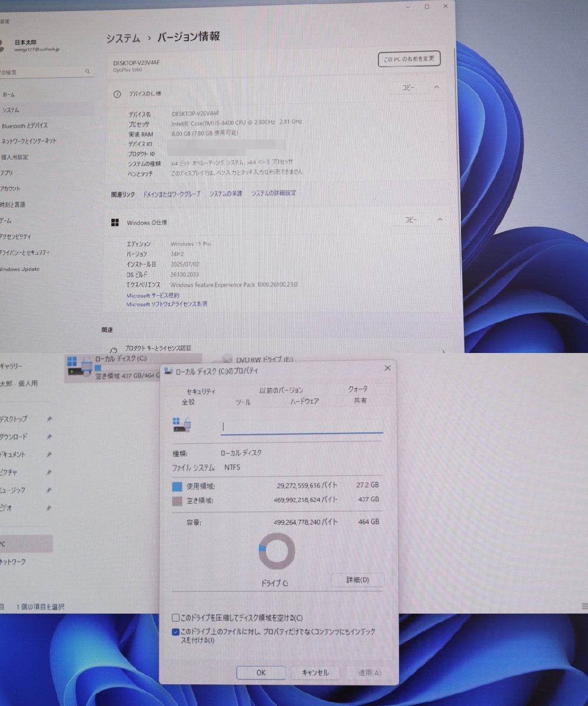Collapse the デバイスの仕様 section chevron
588x706 pixels.
437,87
